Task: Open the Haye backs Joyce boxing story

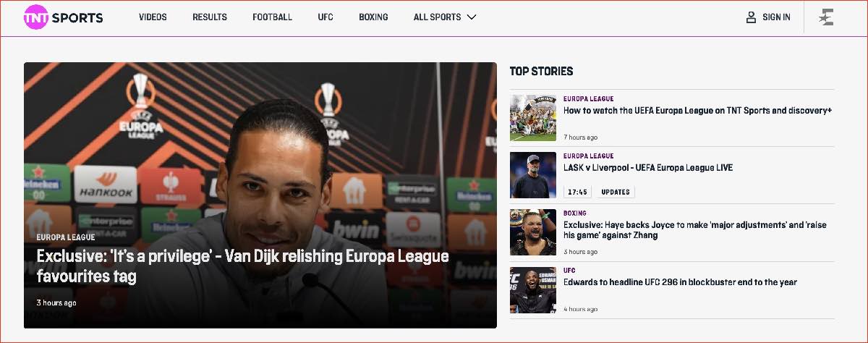Action: pyautogui.click(x=694, y=230)
